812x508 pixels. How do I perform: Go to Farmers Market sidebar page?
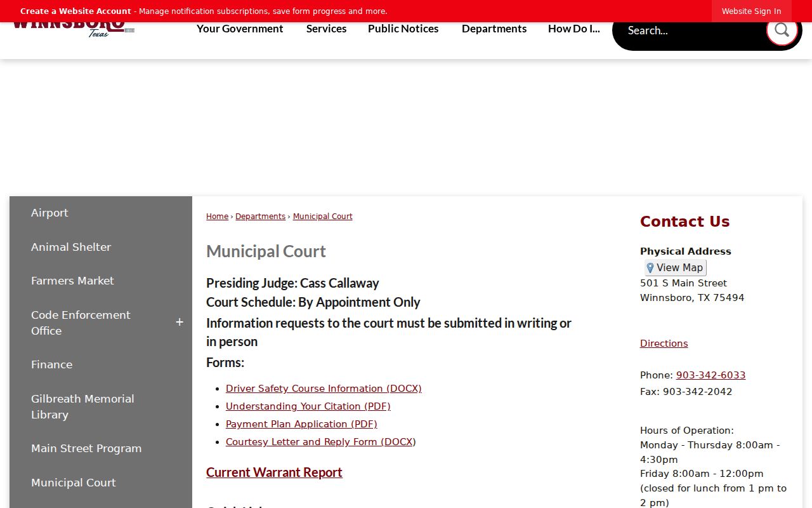[72, 281]
